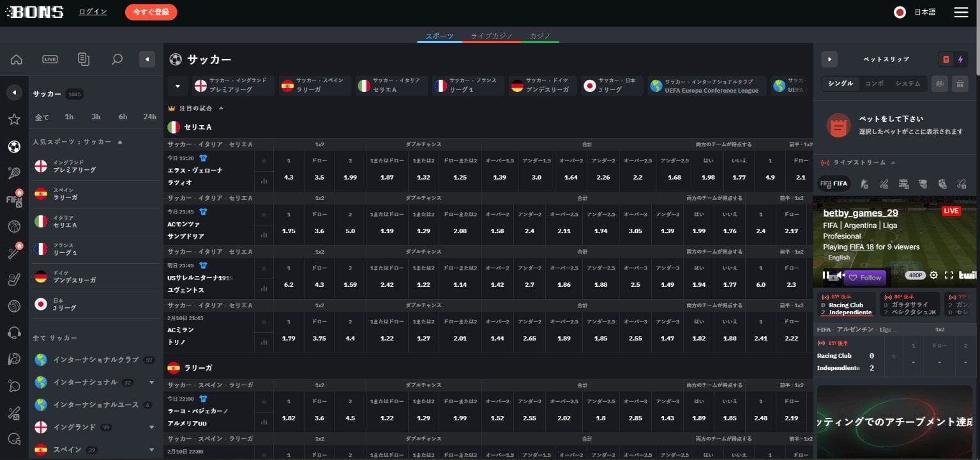Viewport: 980px width, 460px height.
Task: Open the LIVE events icon
Action: (x=50, y=59)
